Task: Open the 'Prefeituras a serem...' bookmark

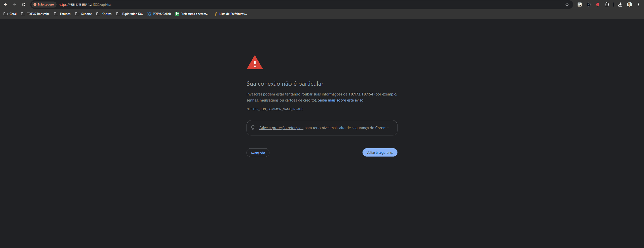Action: (192, 14)
